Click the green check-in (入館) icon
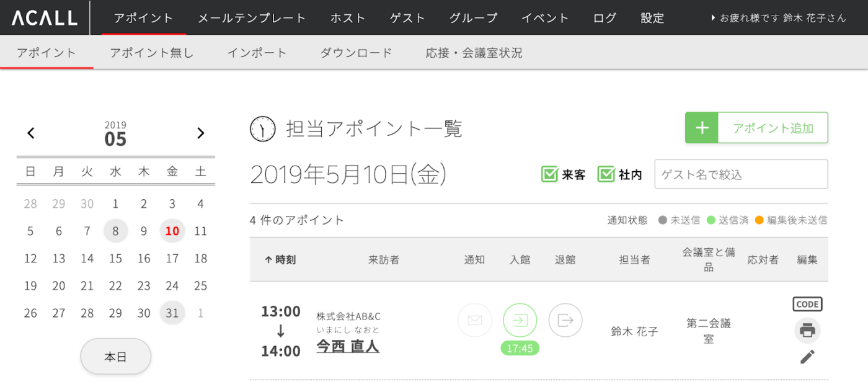The height and width of the screenshot is (384, 868). click(x=520, y=320)
